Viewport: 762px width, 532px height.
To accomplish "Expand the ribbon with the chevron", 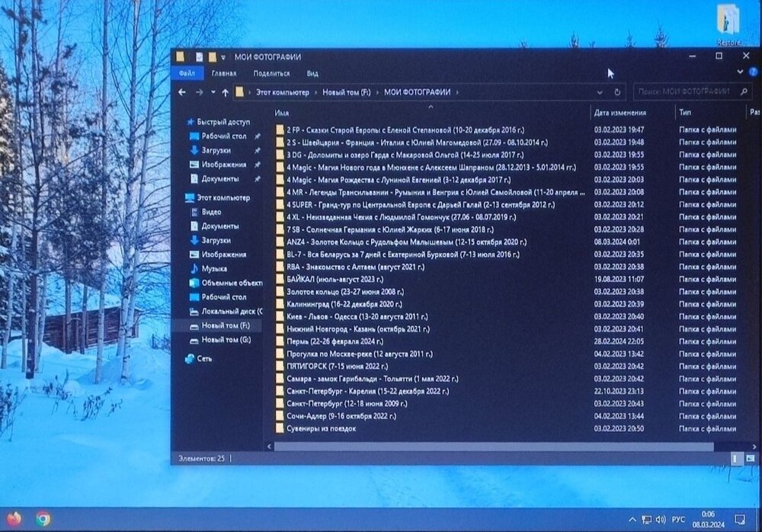I will (x=740, y=72).
